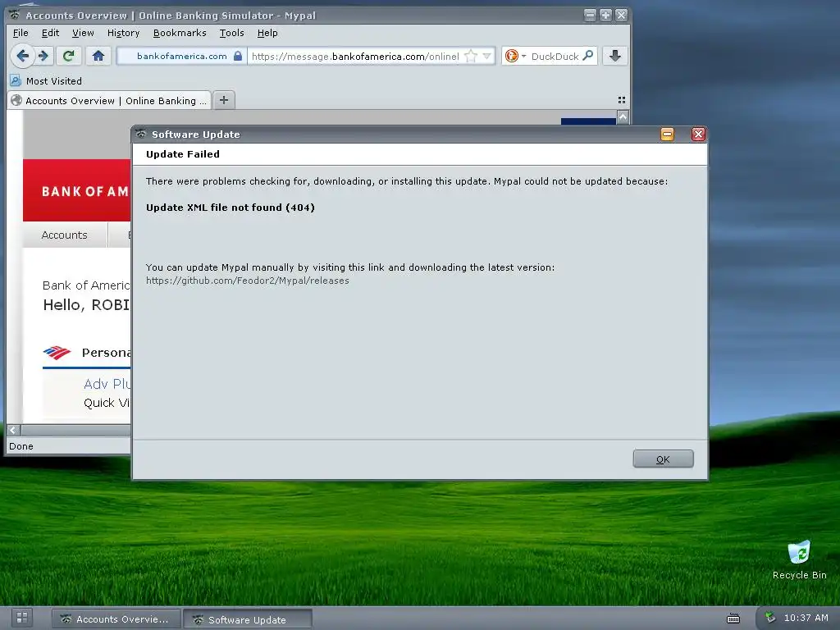Open the Home page icon
840x630 pixels.
coord(98,56)
